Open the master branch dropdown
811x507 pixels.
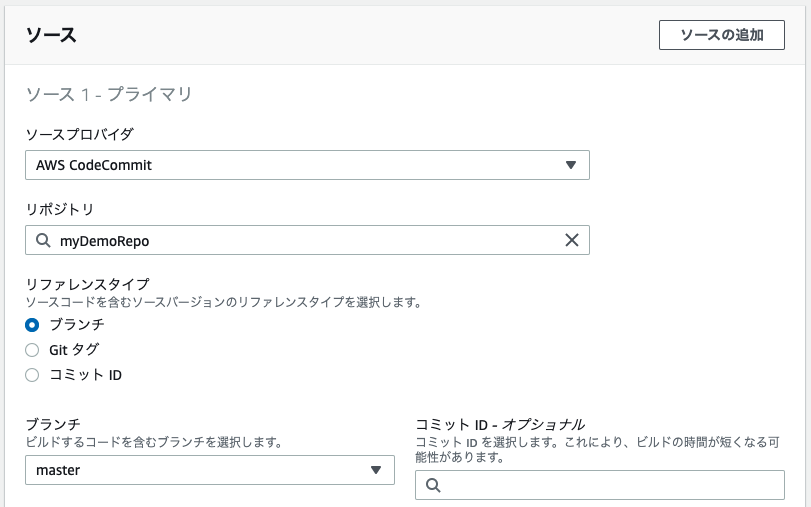pos(210,470)
